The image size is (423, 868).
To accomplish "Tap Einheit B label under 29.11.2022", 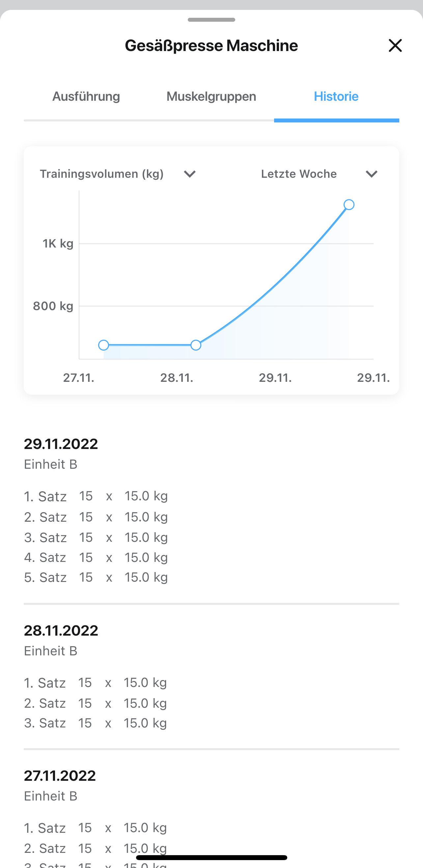I will pos(51,464).
